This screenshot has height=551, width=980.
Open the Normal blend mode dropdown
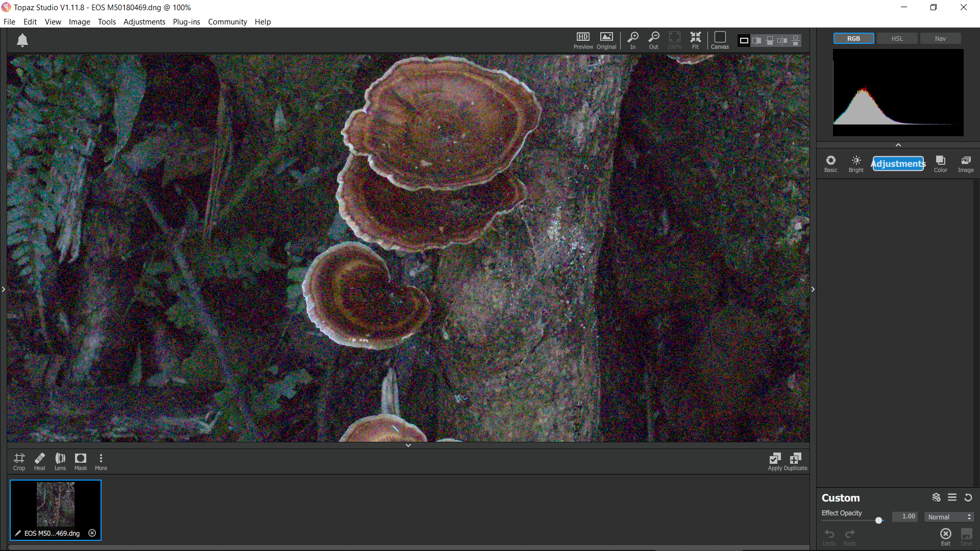pos(949,517)
